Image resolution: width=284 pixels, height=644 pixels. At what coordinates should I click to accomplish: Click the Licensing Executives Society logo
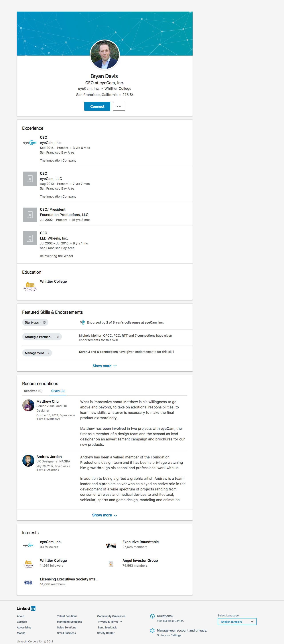[x=28, y=582]
